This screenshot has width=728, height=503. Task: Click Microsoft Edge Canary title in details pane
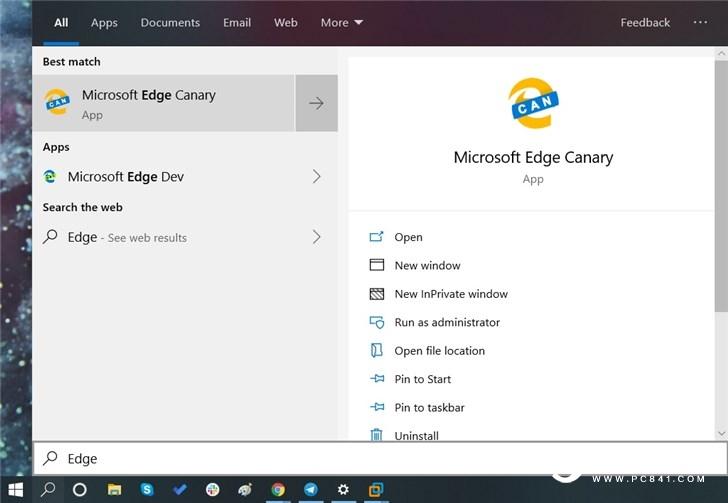(x=533, y=157)
